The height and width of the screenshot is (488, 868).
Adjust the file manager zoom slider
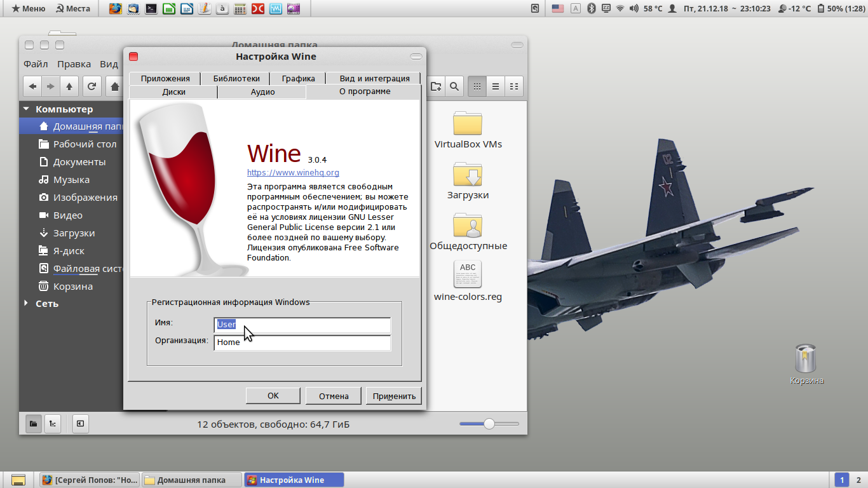(x=489, y=424)
